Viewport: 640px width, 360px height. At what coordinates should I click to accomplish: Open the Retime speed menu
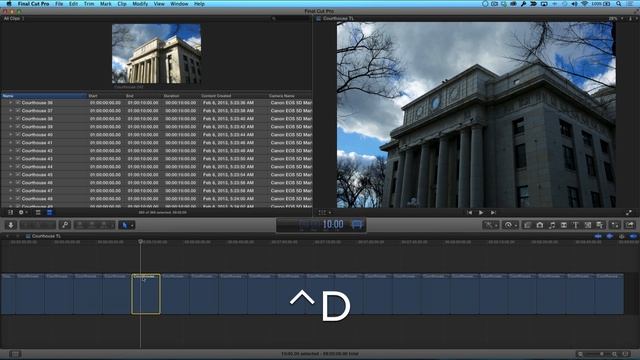[510, 225]
